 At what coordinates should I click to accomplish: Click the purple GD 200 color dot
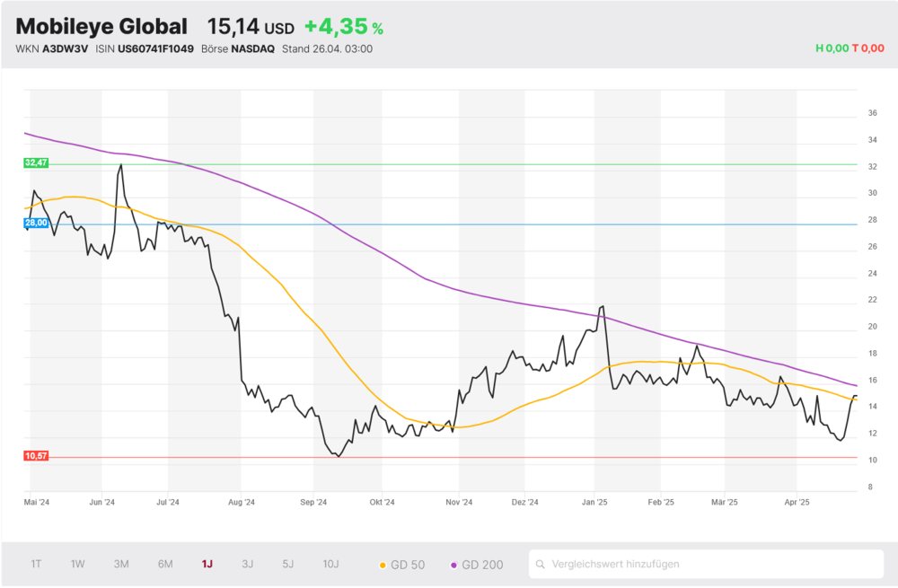pos(454,566)
